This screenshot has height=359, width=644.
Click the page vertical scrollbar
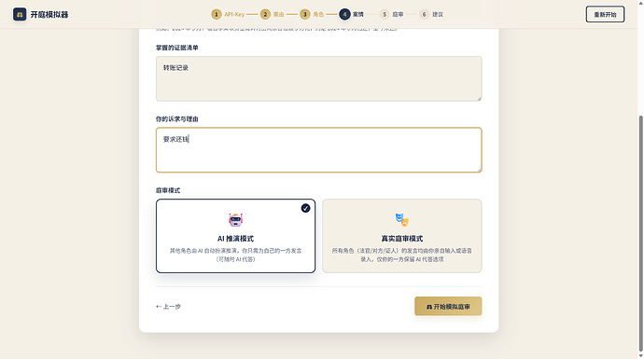640,234
